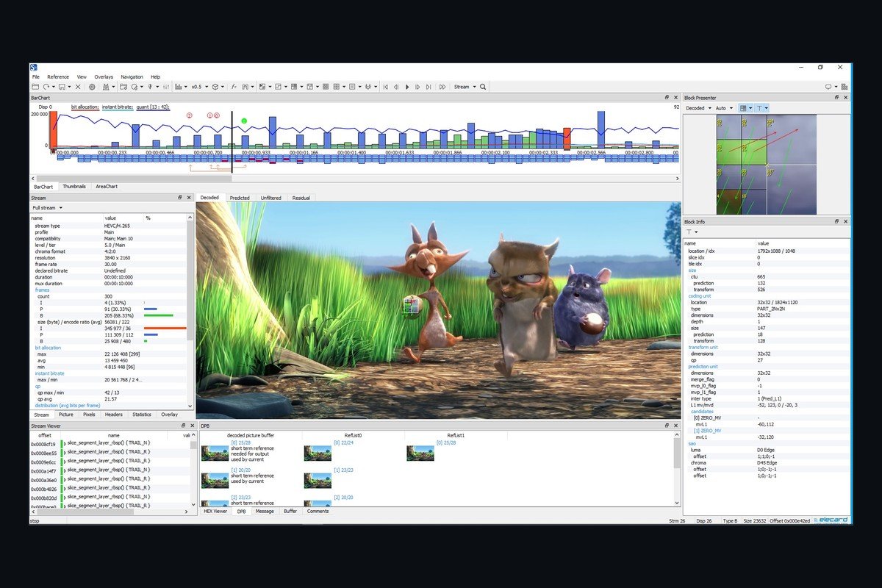882x588 pixels.
Task: Close the Block Presenter panel
Action: pyautogui.click(x=846, y=98)
